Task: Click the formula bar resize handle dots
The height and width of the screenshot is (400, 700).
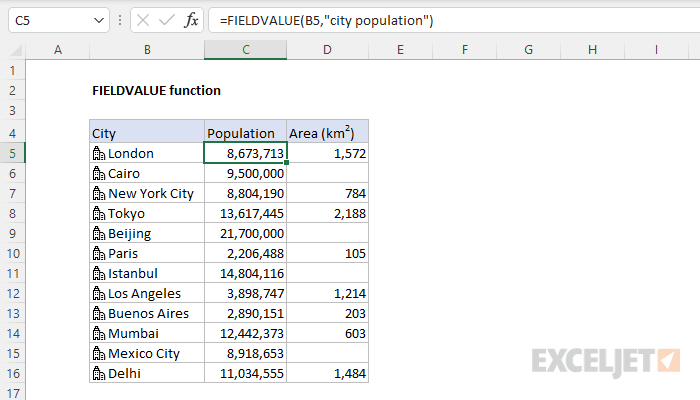Action: [x=120, y=21]
